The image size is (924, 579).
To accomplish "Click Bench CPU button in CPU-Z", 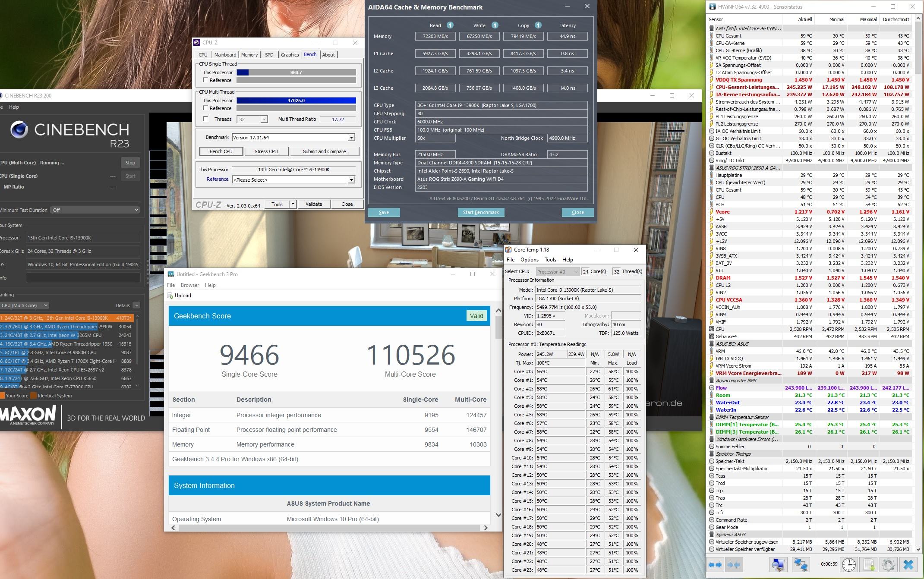I will (x=221, y=151).
